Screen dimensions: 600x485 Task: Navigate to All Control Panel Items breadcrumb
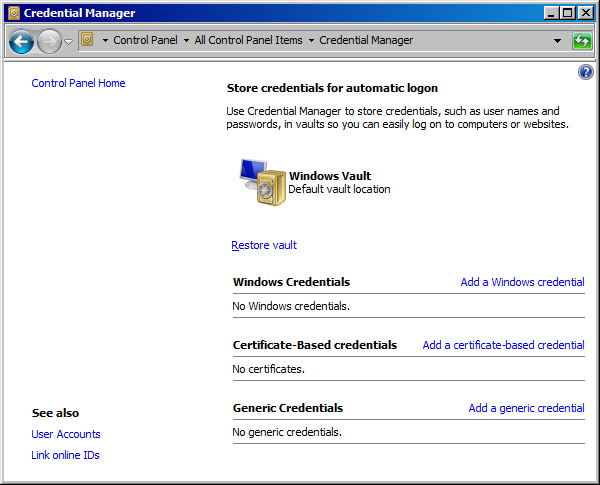point(249,41)
